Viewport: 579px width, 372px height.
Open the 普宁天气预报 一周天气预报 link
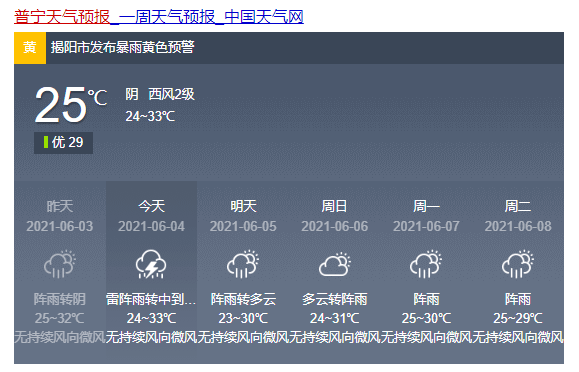click(159, 17)
